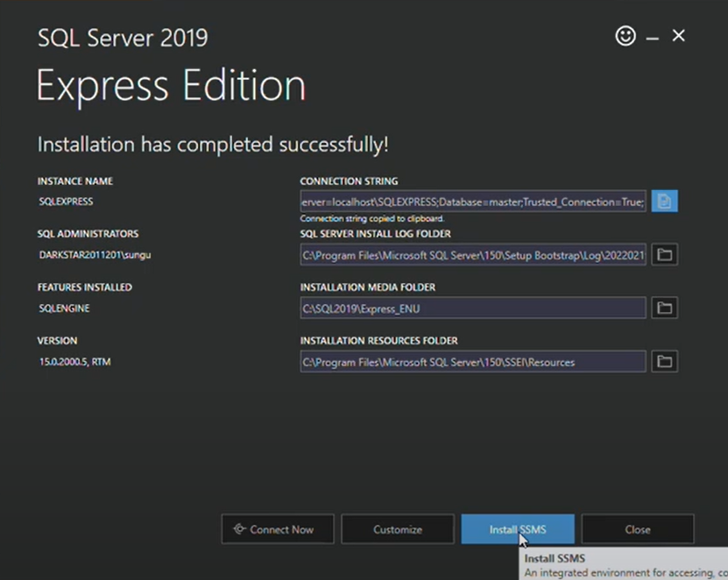Open the installation media folder icon
Screen dimensions: 728x580
pos(664,308)
